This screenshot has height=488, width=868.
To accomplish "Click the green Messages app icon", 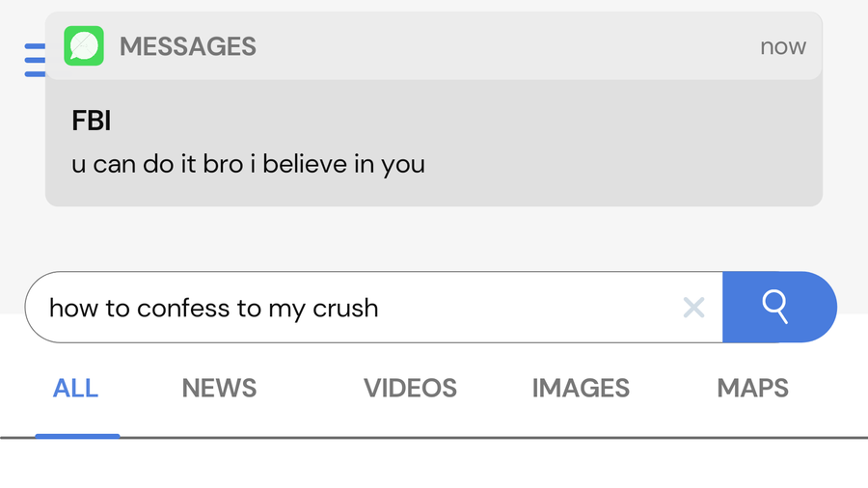I will pos(84,46).
